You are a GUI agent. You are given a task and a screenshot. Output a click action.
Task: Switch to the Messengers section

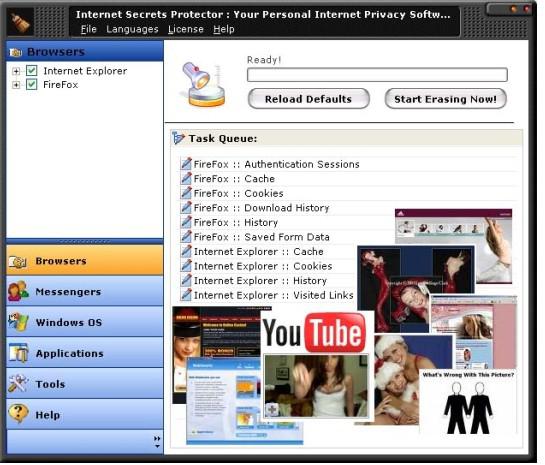point(85,291)
